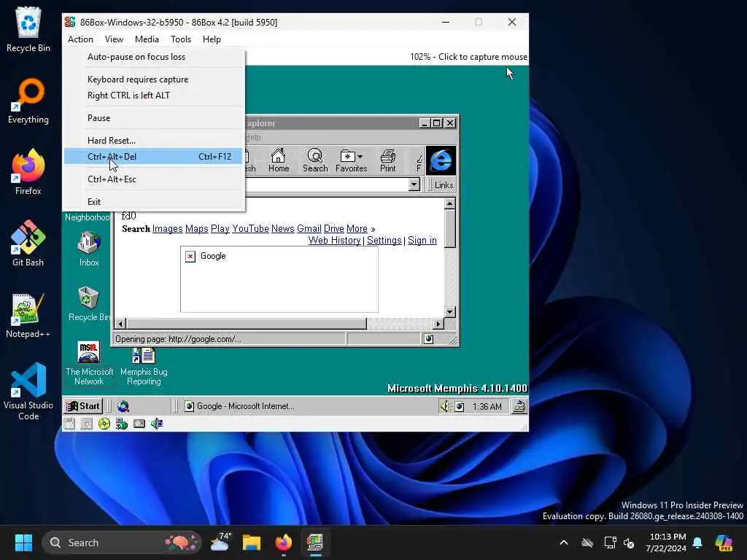The height and width of the screenshot is (560, 747).
Task: Click Exit in the Action menu
Action: 153,202
